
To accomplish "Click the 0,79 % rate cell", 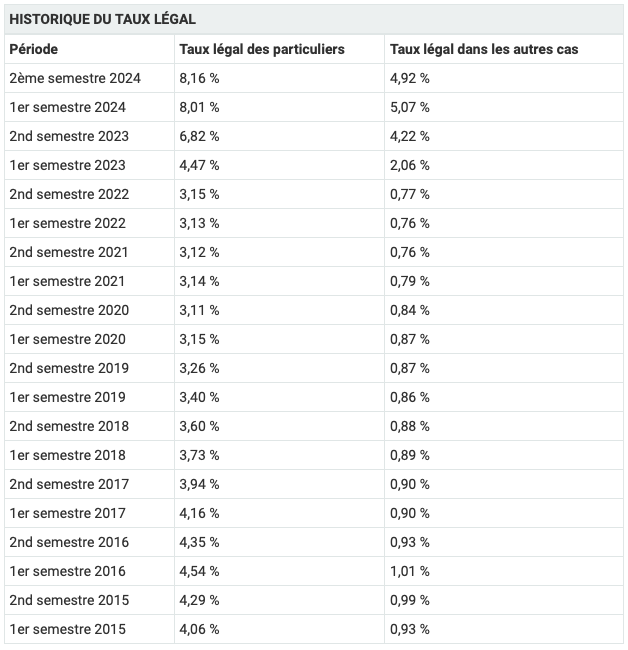I will click(x=409, y=281).
